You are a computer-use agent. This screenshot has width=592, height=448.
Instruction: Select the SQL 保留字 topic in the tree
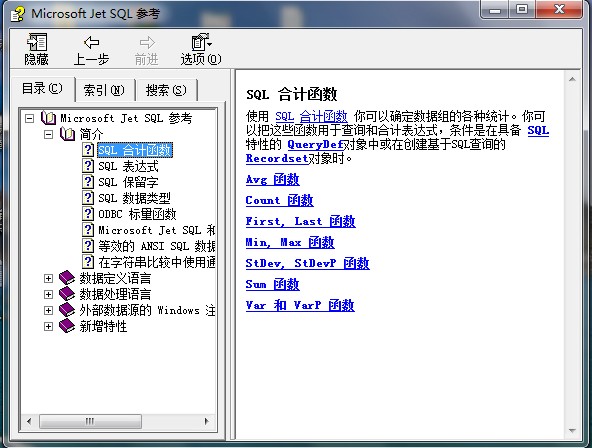128,182
